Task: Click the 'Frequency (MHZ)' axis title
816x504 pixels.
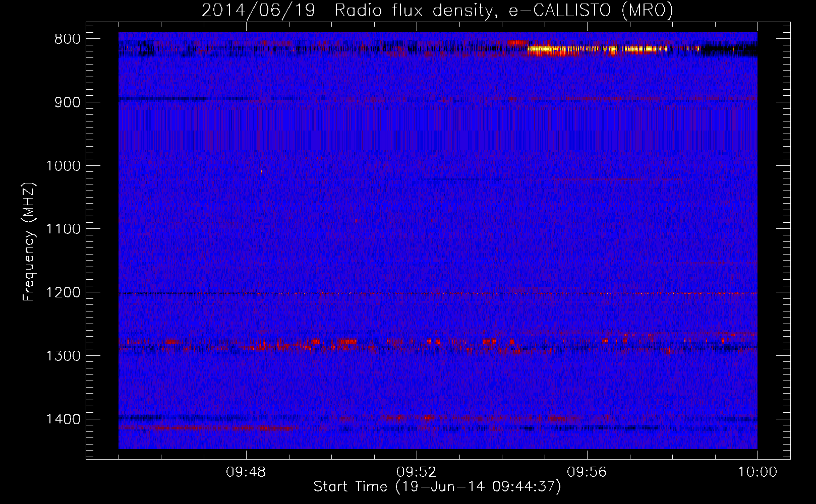Action: (x=29, y=242)
